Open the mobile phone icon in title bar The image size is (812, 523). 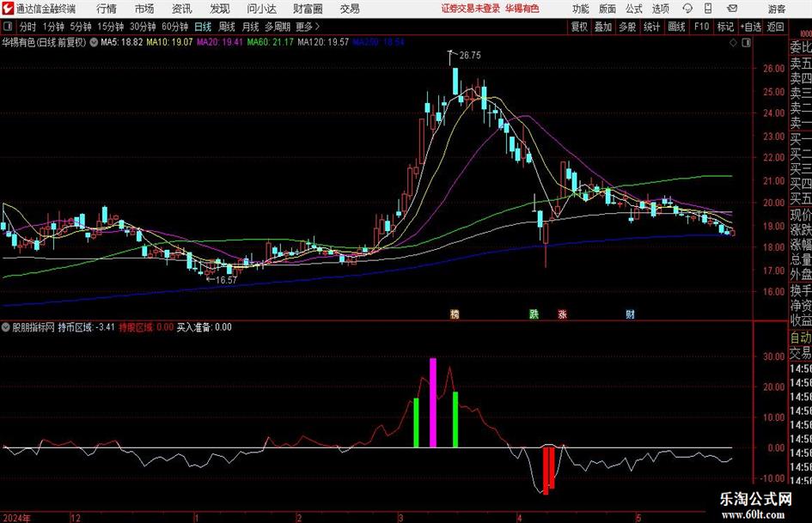pos(708,9)
